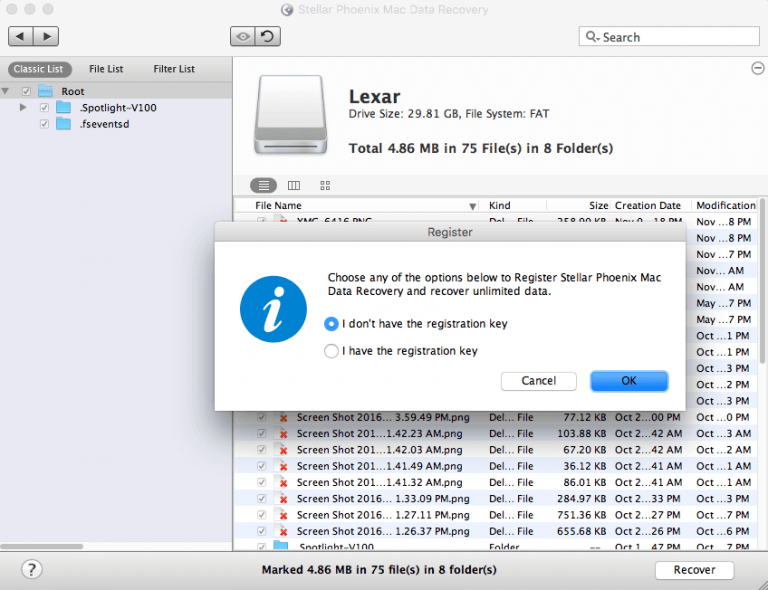Sort by the Size column header
Screen dimensions: 768x590
pos(599,206)
